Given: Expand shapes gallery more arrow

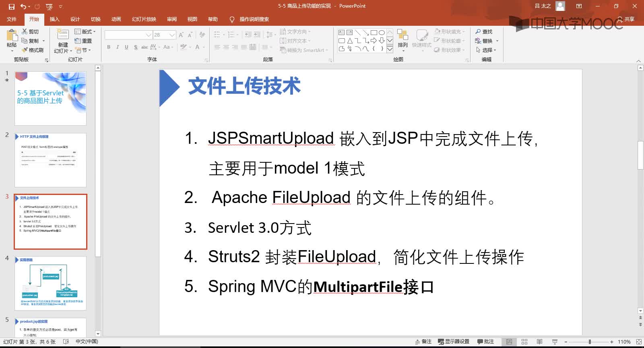Looking at the screenshot, I should point(390,49).
